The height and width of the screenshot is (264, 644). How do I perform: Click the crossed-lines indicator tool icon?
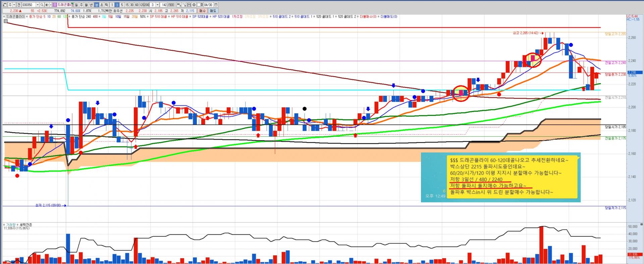tap(184, 5)
